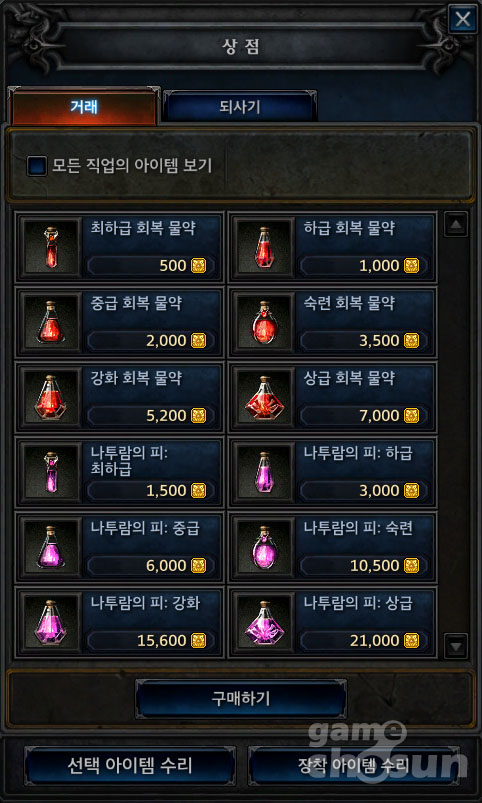Image resolution: width=482 pixels, height=803 pixels.
Task: Click the 나투람의 피: 최하급 purple vial icon
Action: click(x=51, y=472)
